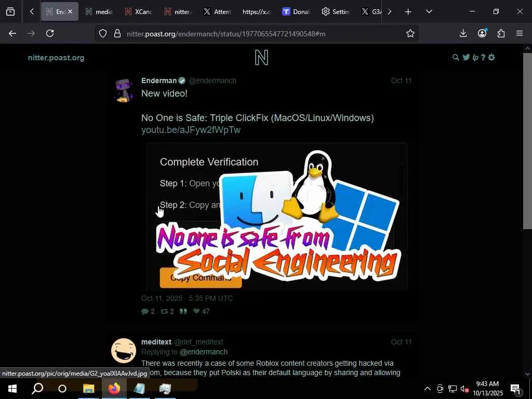
Task: Open the Firefox account icon
Action: [482, 33]
